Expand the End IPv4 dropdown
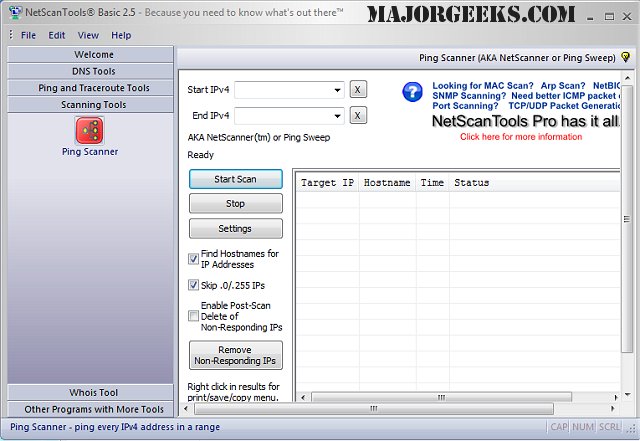 (337, 116)
